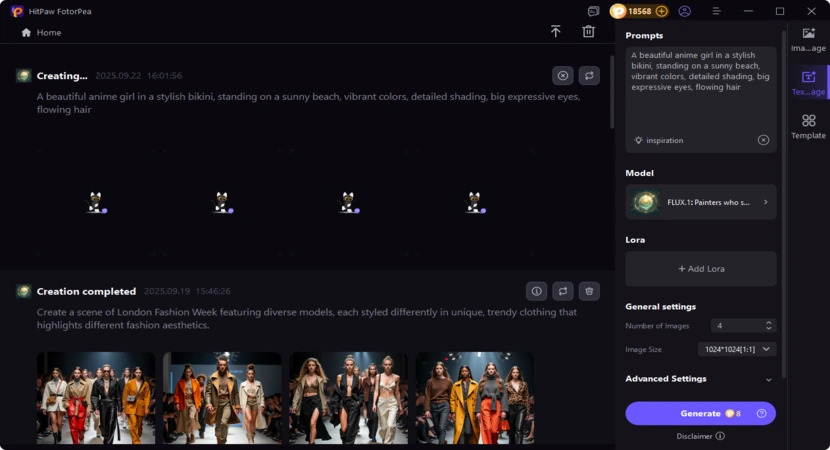
Task: Click Add Lora button
Action: click(701, 269)
